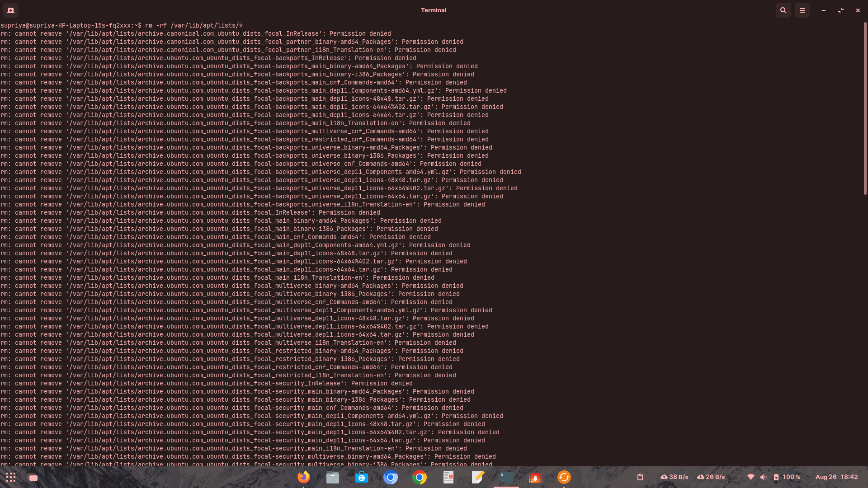Click line 'focal_main_i18n_Translation-en'
868x488 pixels.
point(217,277)
